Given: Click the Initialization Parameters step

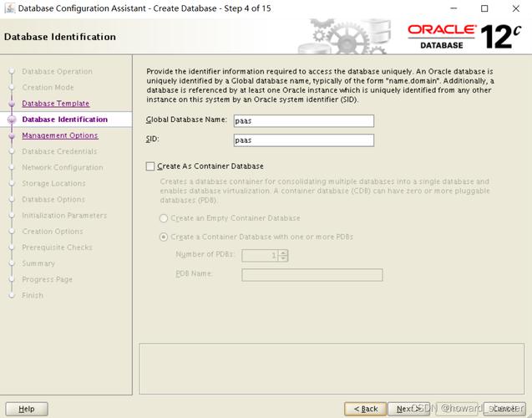Looking at the screenshot, I should pyautogui.click(x=64, y=216).
